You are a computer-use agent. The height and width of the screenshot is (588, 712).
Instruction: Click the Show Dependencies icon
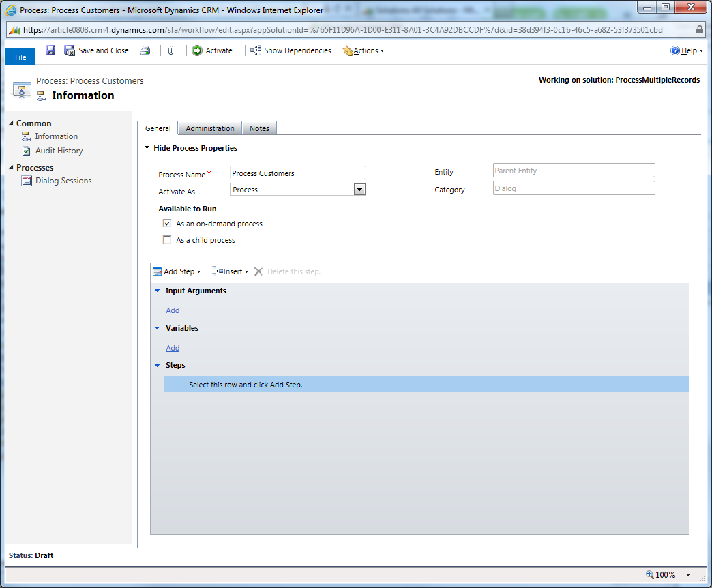click(x=256, y=50)
